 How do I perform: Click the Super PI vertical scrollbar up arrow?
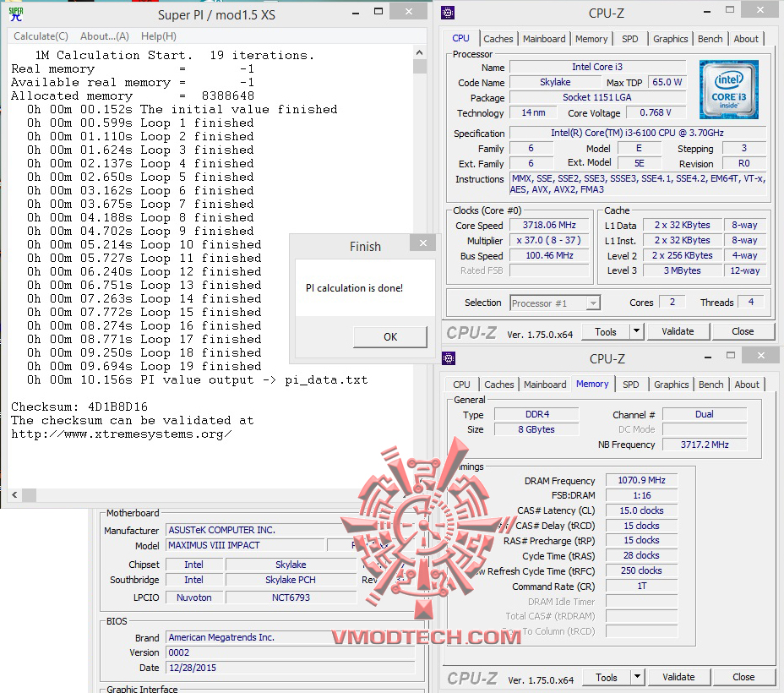point(420,52)
